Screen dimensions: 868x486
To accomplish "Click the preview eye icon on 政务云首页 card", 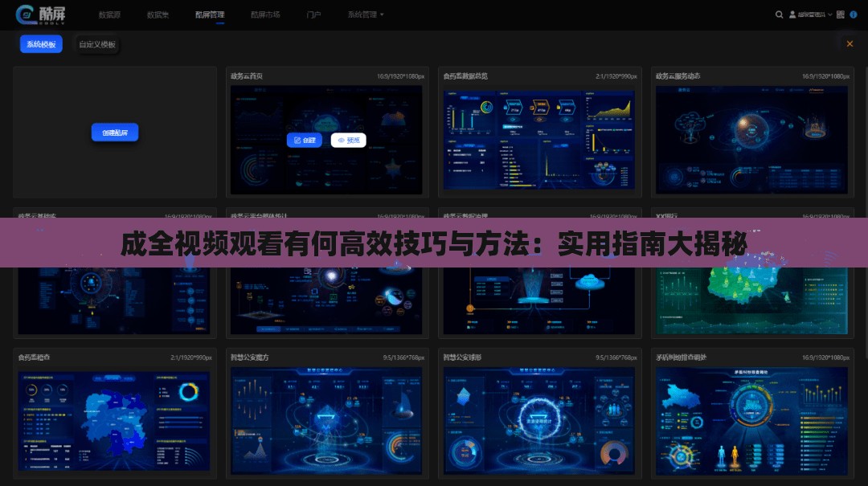I will 341,140.
